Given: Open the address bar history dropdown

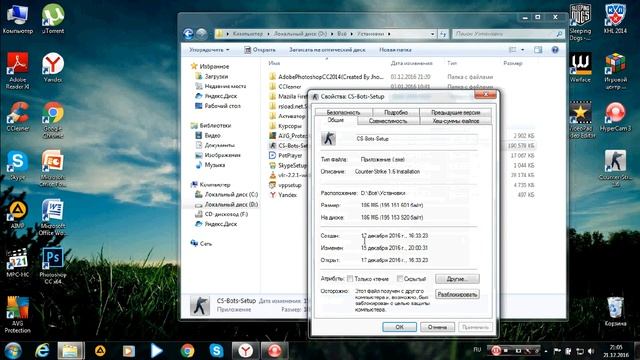Looking at the screenshot, I should pos(432,34).
